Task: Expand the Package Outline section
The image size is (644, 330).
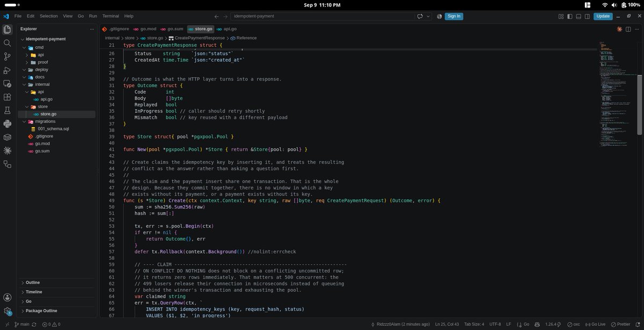Action: [58, 311]
